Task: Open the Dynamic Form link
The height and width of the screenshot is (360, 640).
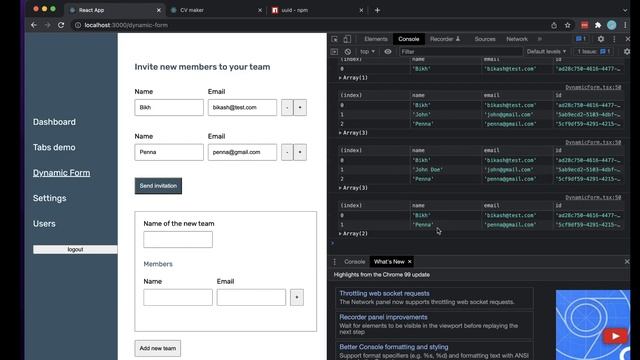Action: coord(62,173)
